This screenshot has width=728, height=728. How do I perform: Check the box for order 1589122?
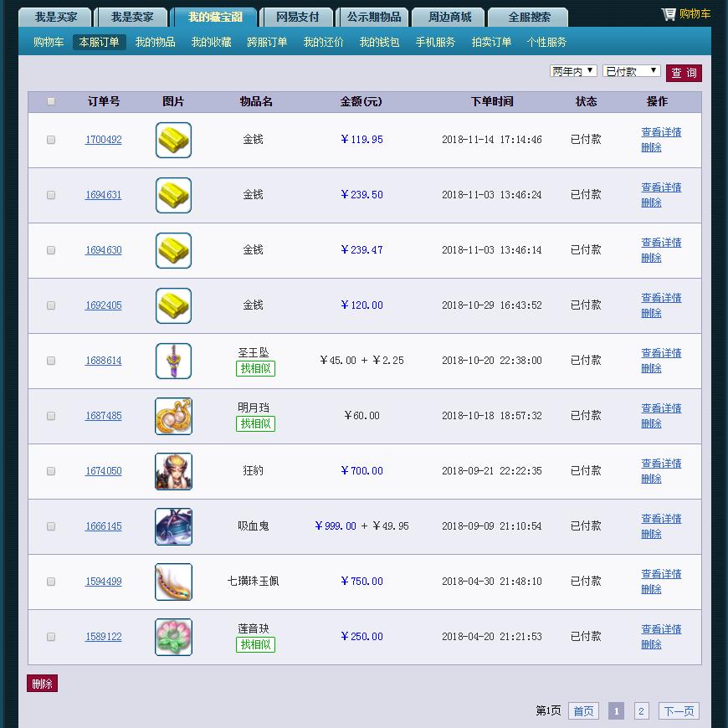coord(51,637)
